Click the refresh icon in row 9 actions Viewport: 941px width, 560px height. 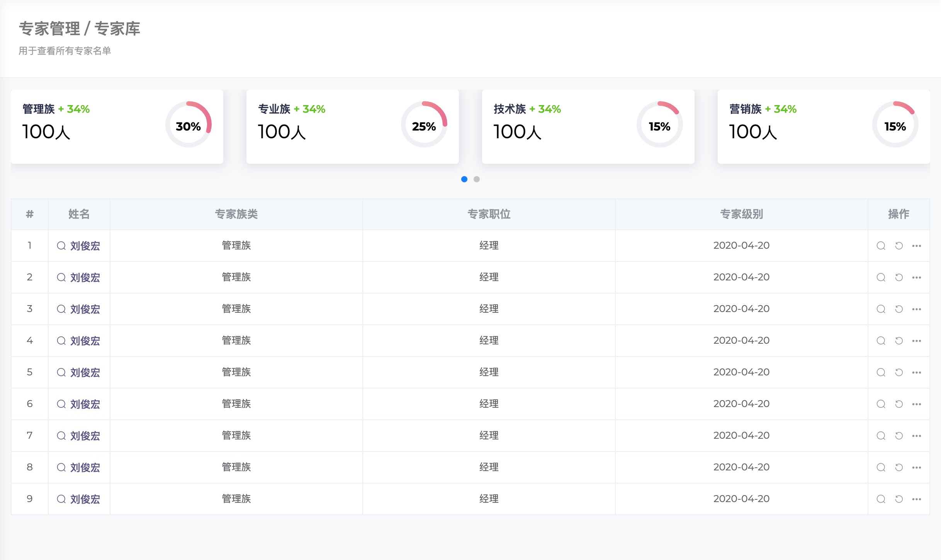[x=899, y=499]
